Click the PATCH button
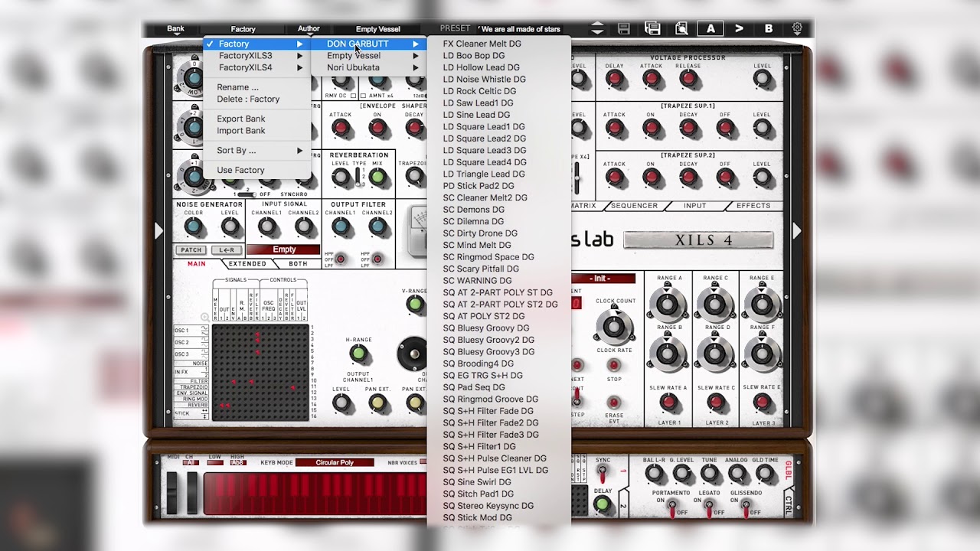 191,250
